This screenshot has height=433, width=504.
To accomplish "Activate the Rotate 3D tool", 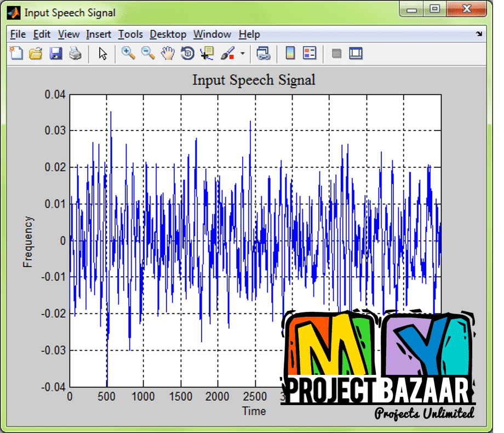I will click(187, 53).
